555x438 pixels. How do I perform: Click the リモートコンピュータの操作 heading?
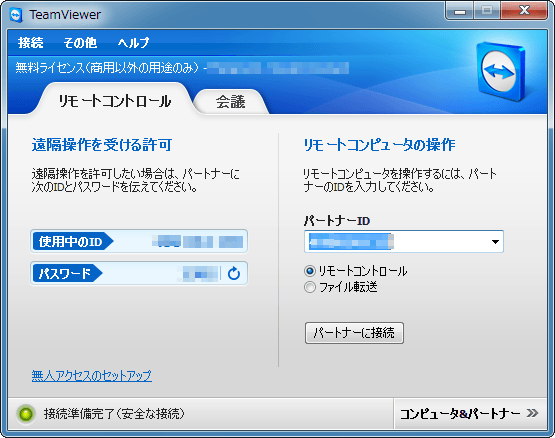pyautogui.click(x=379, y=145)
